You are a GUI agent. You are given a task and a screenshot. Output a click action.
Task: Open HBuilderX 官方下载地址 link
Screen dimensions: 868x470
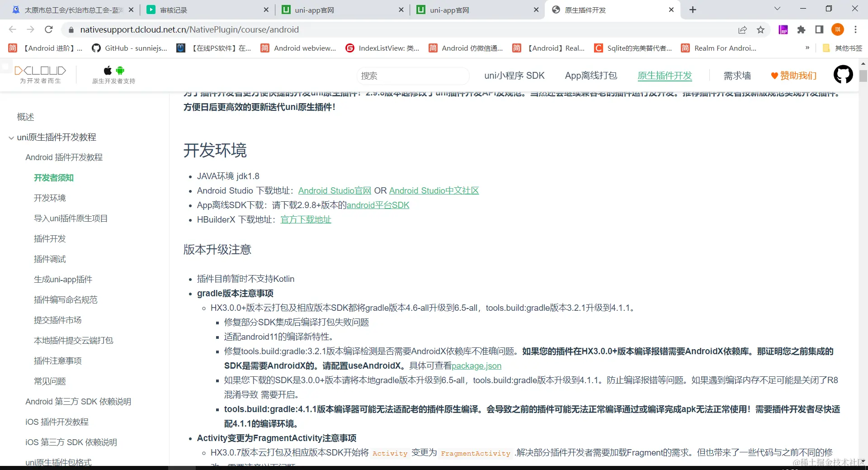[306, 219]
